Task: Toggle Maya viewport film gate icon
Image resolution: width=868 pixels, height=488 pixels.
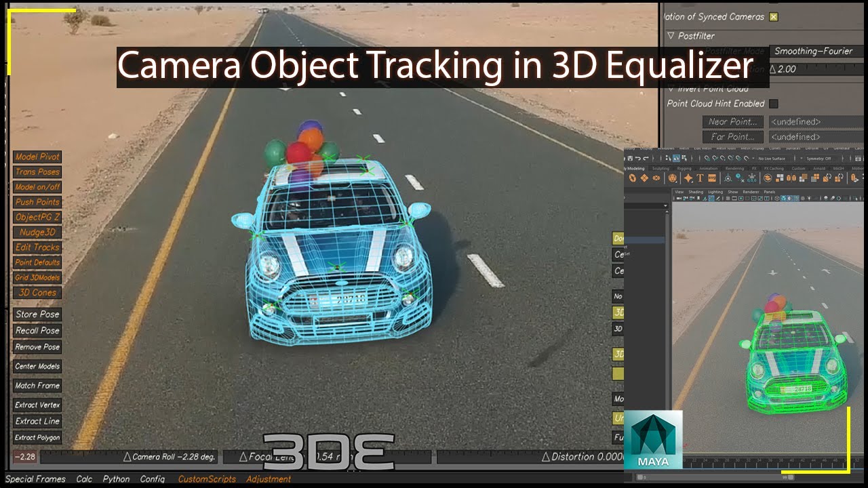Action: (734, 199)
